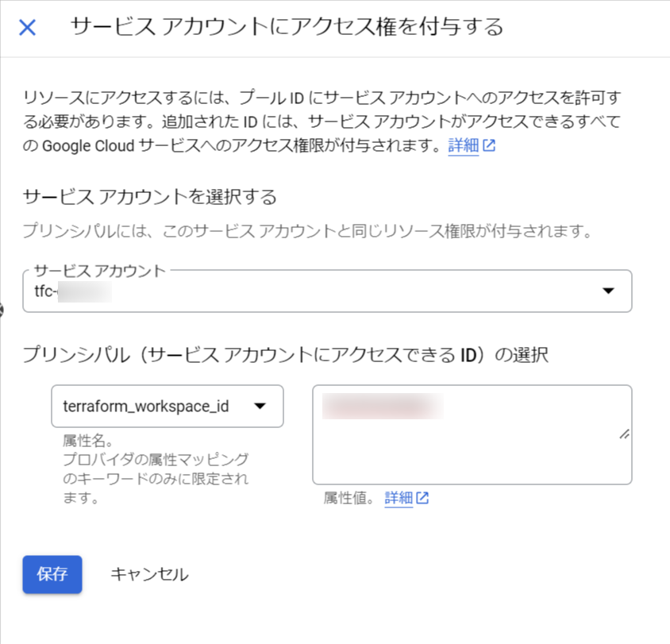
Task: Click the heading サービスアカウントを選択する
Action: click(149, 197)
